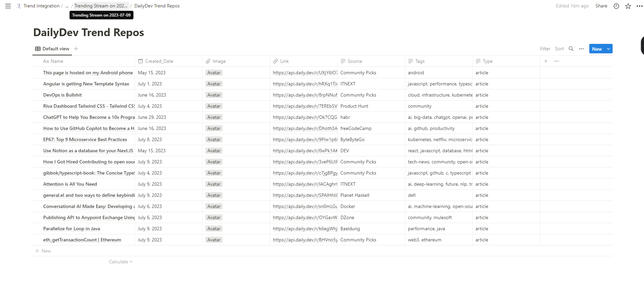Open 'DevOps is Bullshit' entry
This screenshot has width=644, height=290.
[62, 95]
